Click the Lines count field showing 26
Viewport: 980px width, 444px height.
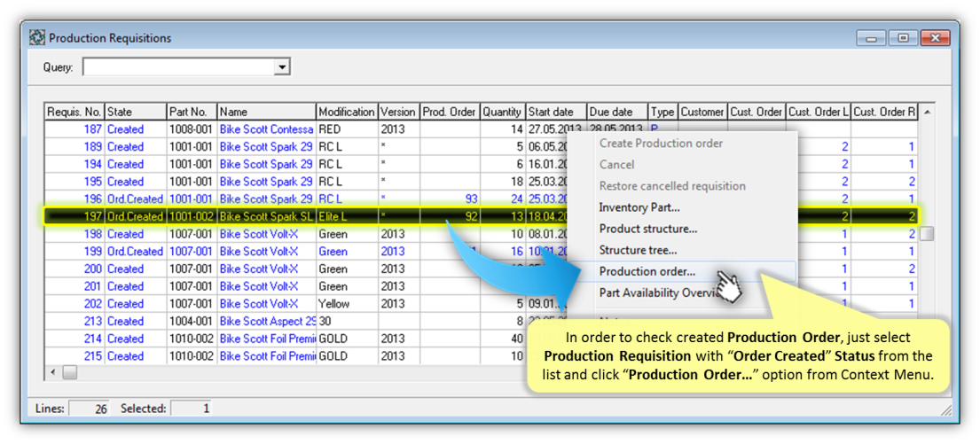[89, 409]
